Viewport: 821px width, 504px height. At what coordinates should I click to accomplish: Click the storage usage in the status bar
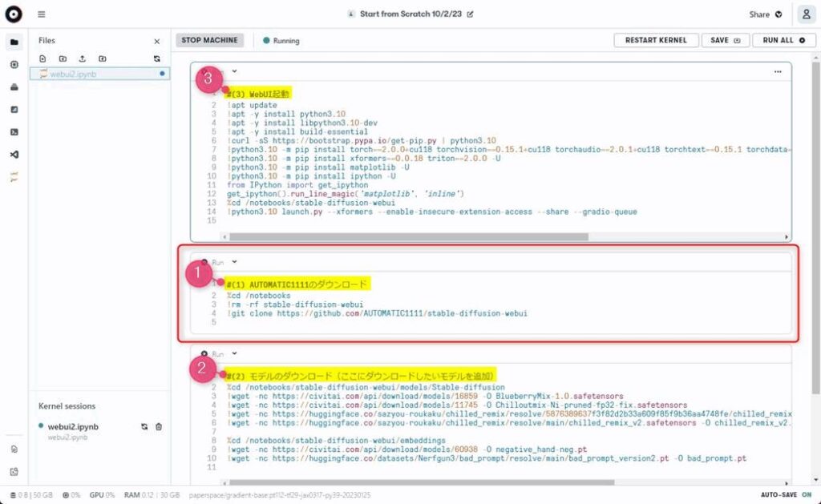click(32, 494)
